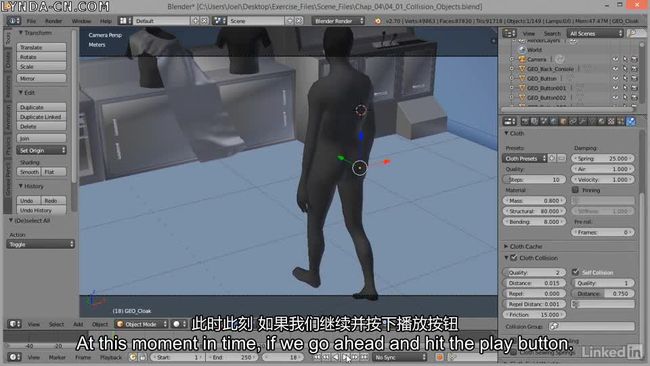Screen dimensions: 650x366
Task: Remove cloth preset with minus icon
Action: point(561,158)
